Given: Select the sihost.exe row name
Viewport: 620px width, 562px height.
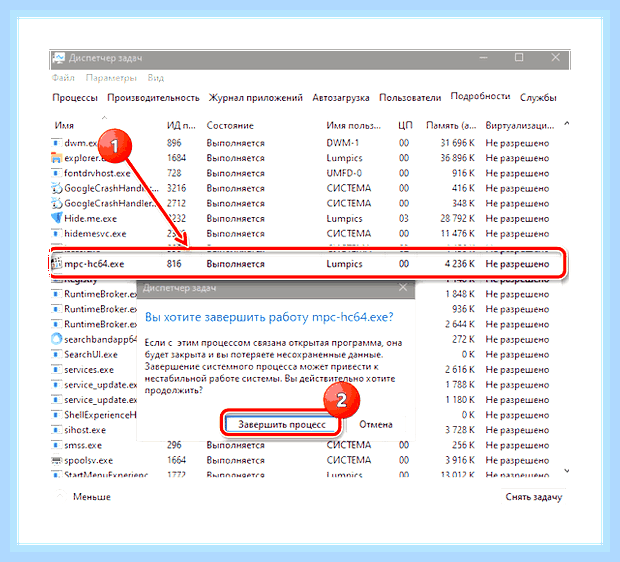Looking at the screenshot, I should tap(85, 430).
